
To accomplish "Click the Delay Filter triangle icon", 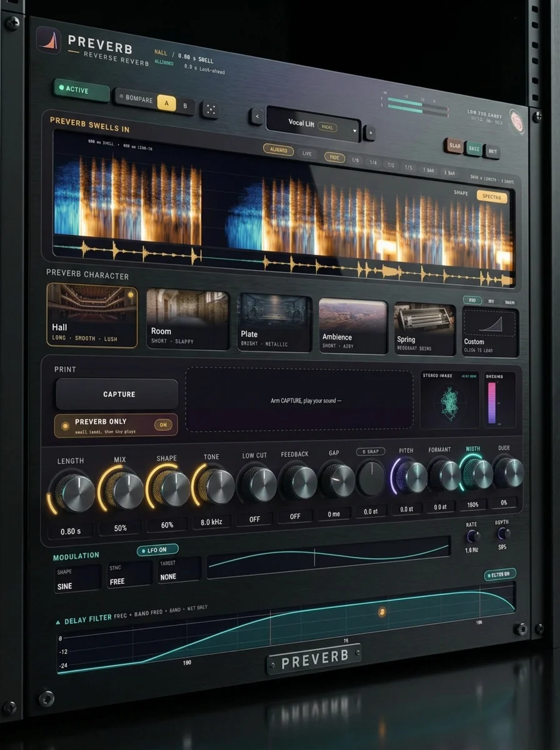I will 58,622.
